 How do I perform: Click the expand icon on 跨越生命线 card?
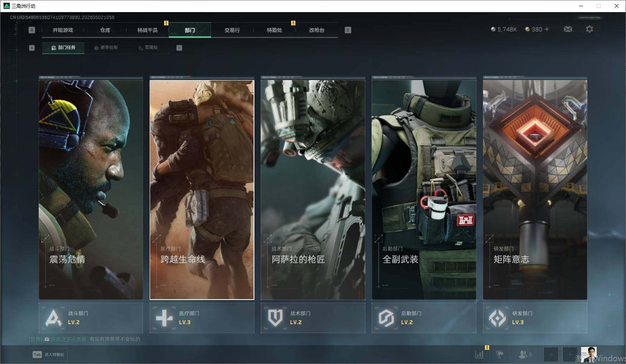(156, 238)
